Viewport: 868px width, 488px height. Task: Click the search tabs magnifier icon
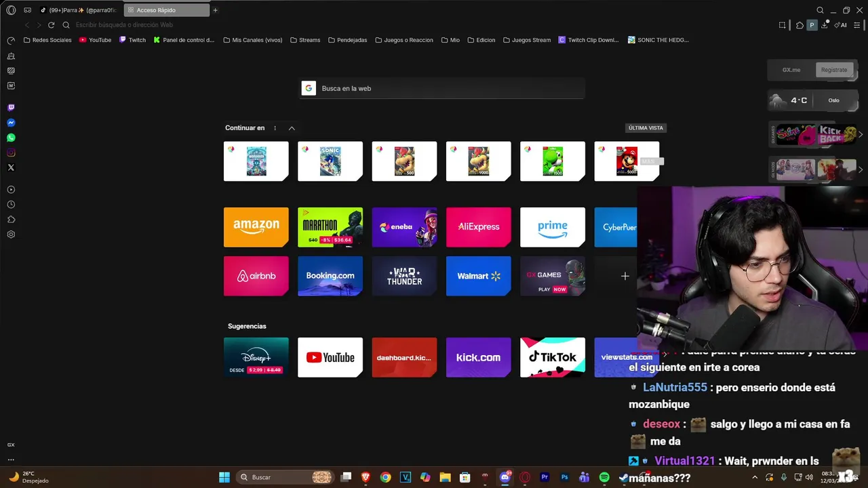coord(820,10)
